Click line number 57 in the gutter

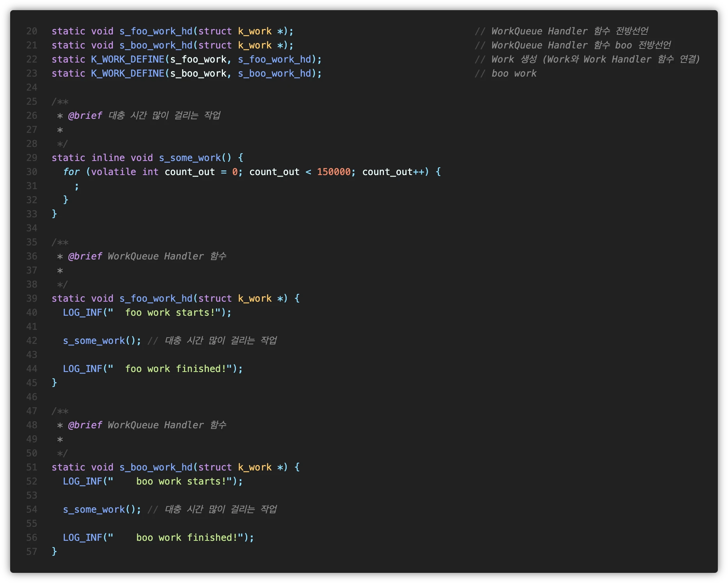pyautogui.click(x=32, y=552)
